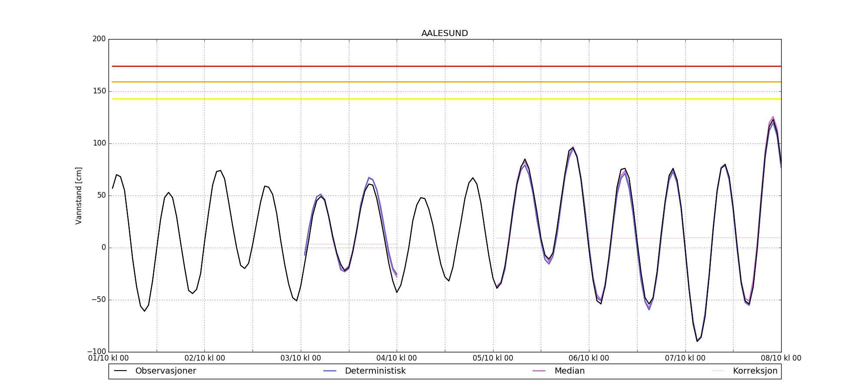Click the Vannstand [cm] y-axis label
The width and height of the screenshot is (868, 391).
pos(79,195)
